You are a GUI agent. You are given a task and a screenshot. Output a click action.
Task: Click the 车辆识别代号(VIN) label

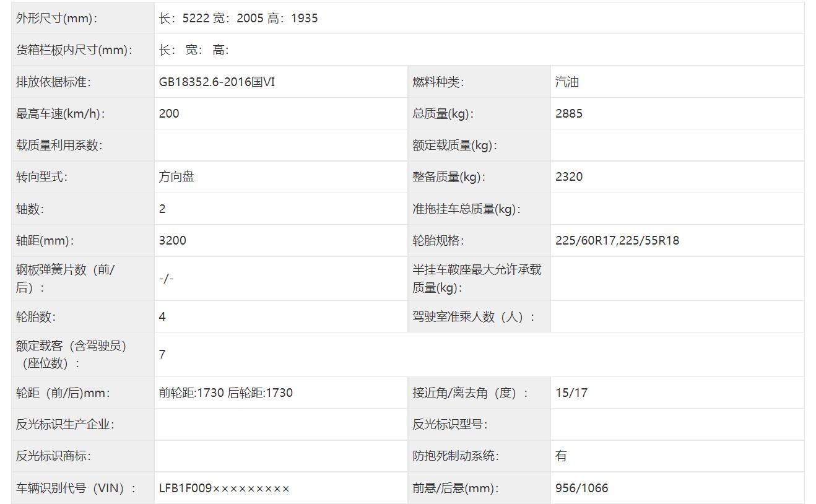(x=76, y=488)
